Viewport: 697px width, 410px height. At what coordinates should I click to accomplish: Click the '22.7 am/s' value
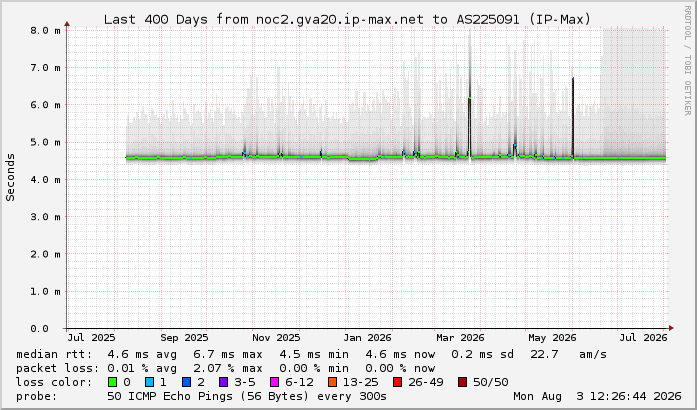tap(569, 354)
